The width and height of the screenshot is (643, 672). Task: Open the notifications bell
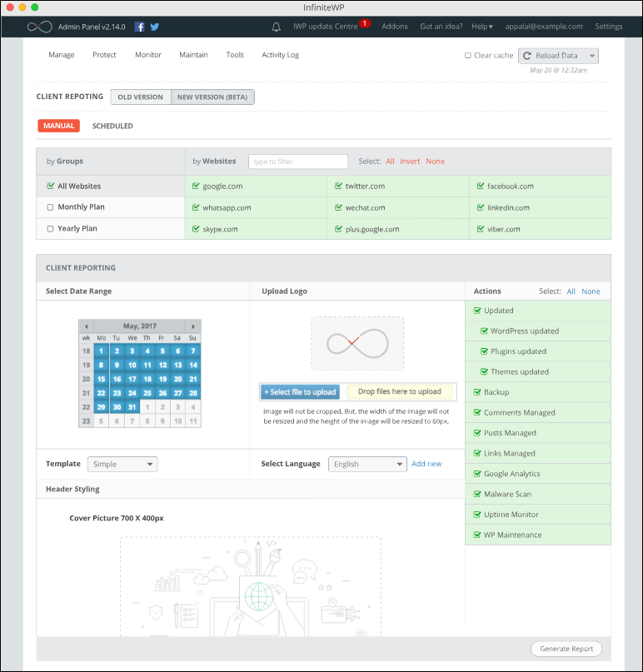pos(277,27)
